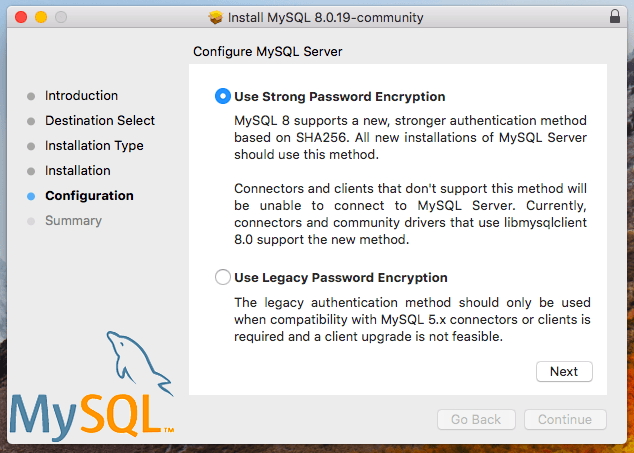Select Use Strong Password Encryption radio button
The height and width of the screenshot is (453, 634).
pyautogui.click(x=223, y=97)
